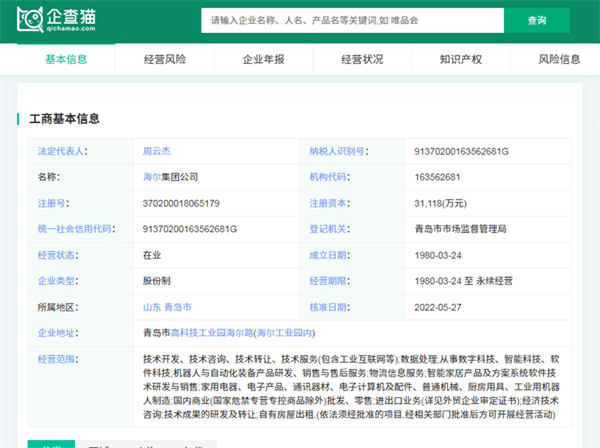Select the unified social credit code value
Screen dimensions: 600x448
pyautogui.click(x=190, y=229)
